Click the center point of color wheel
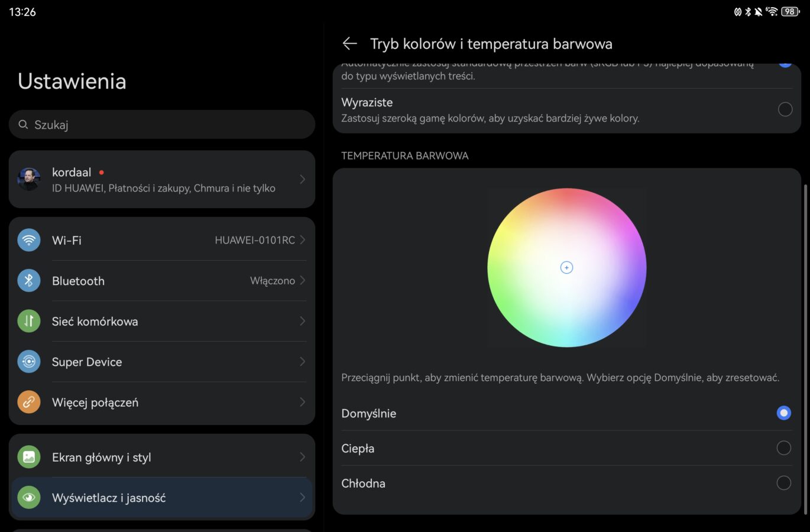This screenshot has width=810, height=532. coord(566,268)
